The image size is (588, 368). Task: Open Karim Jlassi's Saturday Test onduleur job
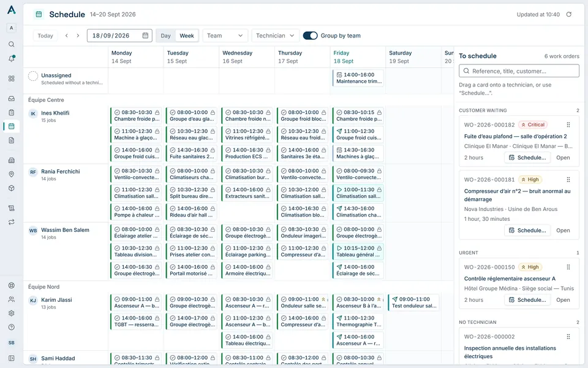(413, 302)
